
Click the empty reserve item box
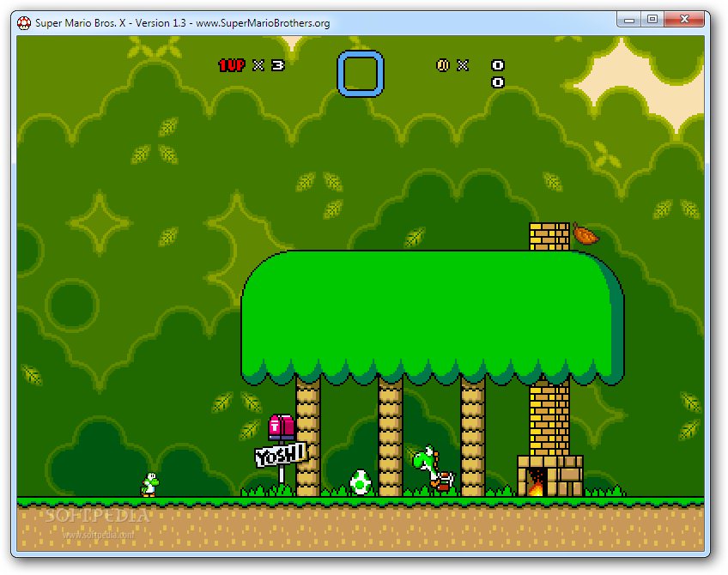[x=361, y=74]
